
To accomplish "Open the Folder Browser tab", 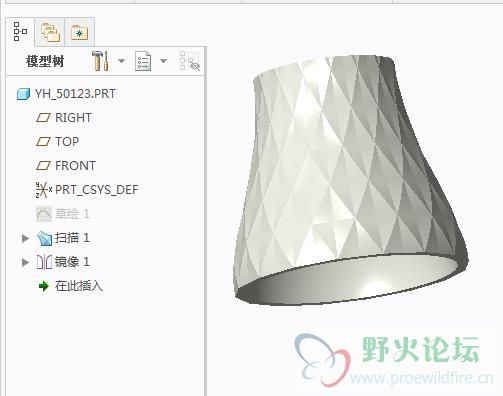I will pyautogui.click(x=50, y=32).
